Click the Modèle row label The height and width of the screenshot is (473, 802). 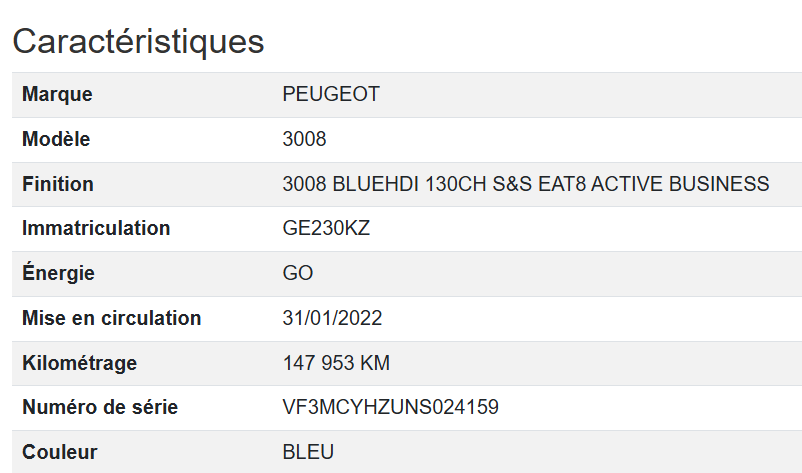(56, 139)
